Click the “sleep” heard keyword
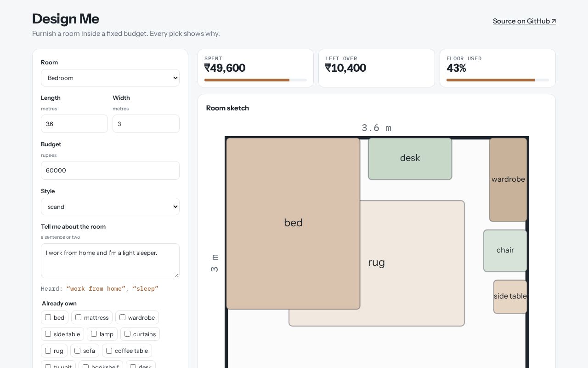The image size is (588, 368). pos(146,289)
